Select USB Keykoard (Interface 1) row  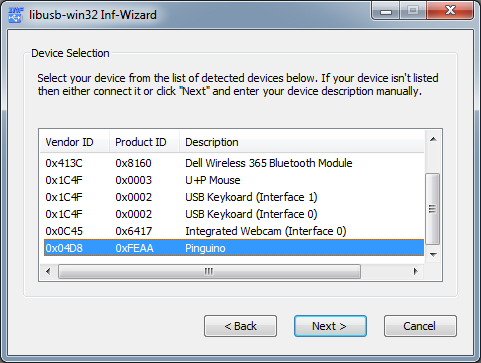pos(234,197)
